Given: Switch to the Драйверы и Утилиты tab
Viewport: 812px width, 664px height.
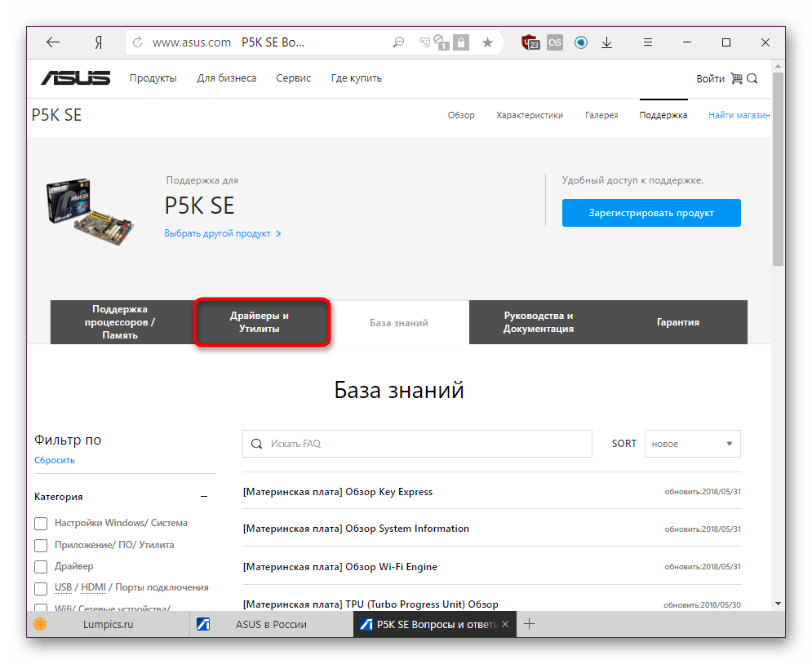Looking at the screenshot, I should pyautogui.click(x=260, y=322).
